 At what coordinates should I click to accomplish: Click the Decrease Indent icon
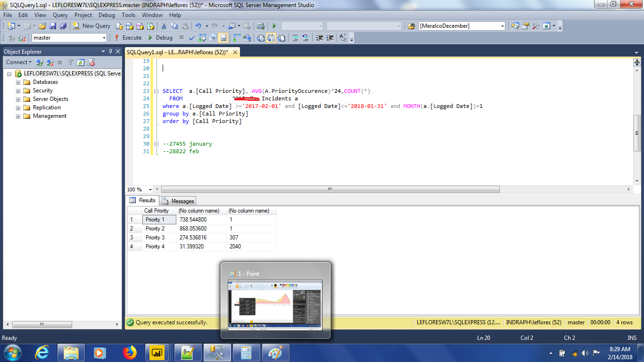319,38
